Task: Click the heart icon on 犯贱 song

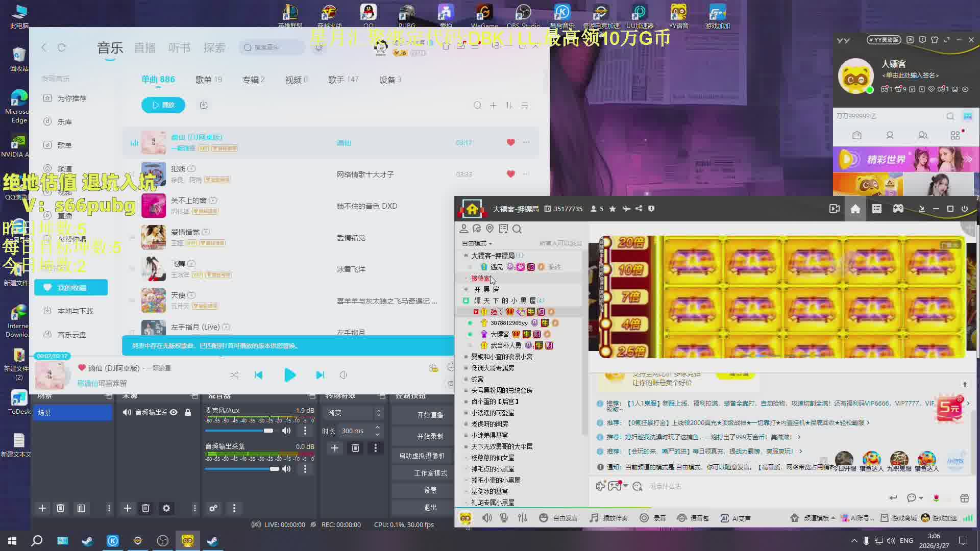Action: click(x=510, y=174)
